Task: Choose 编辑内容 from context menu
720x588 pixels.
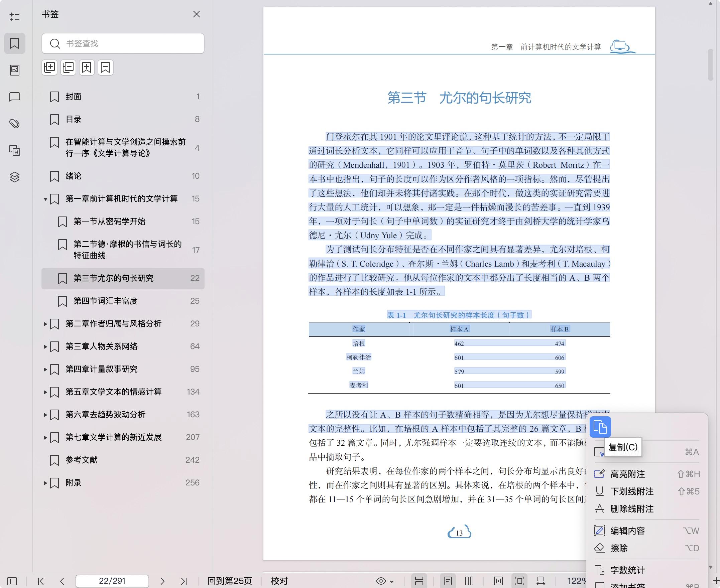Action: (x=647, y=531)
